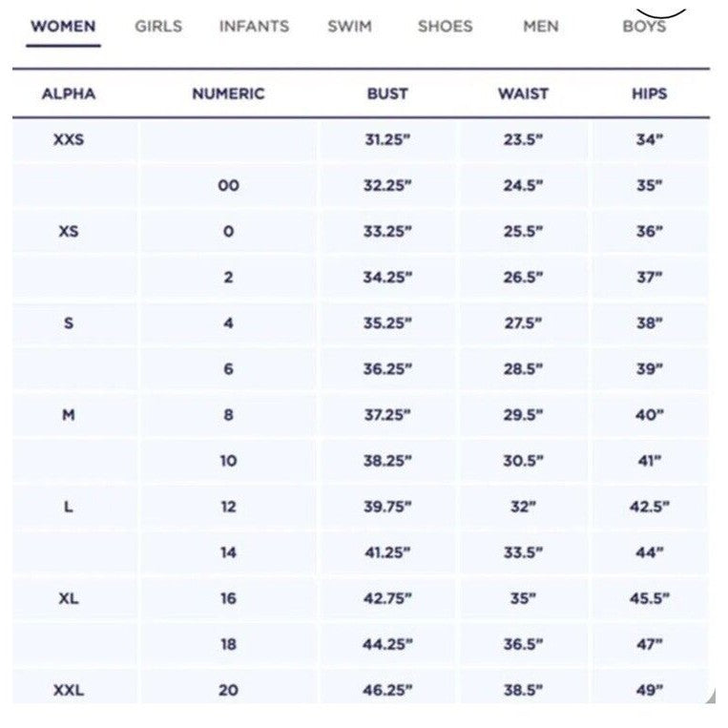Click the 37.25" bust measurement
Screen dimensions: 728x728
pyautogui.click(x=387, y=415)
